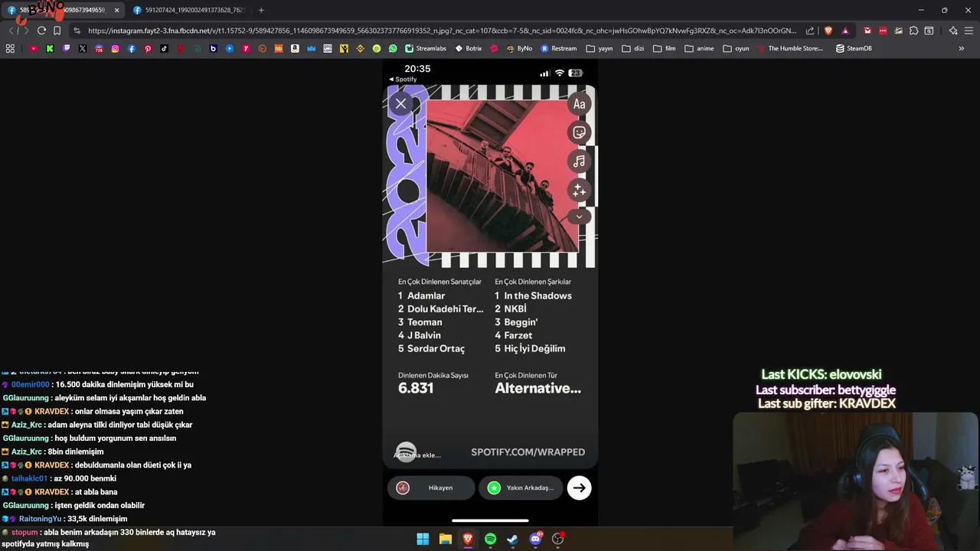Open Steam from the taskbar
This screenshot has width=980, height=551.
tap(512, 539)
